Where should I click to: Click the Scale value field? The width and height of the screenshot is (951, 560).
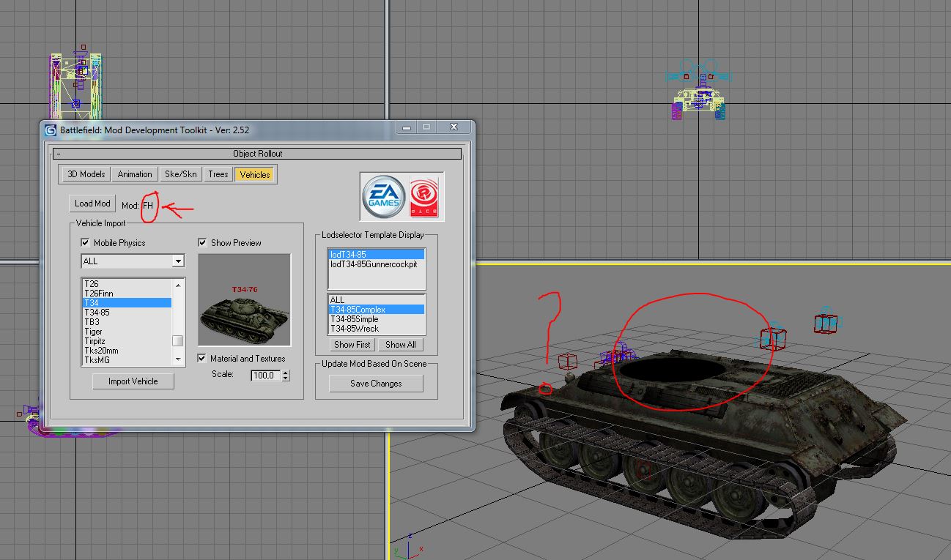pyautogui.click(x=265, y=375)
